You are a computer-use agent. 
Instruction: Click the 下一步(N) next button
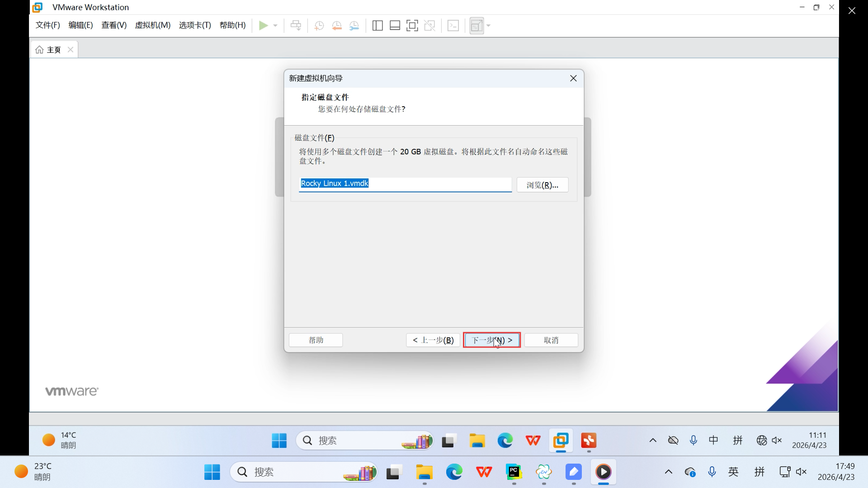(491, 340)
